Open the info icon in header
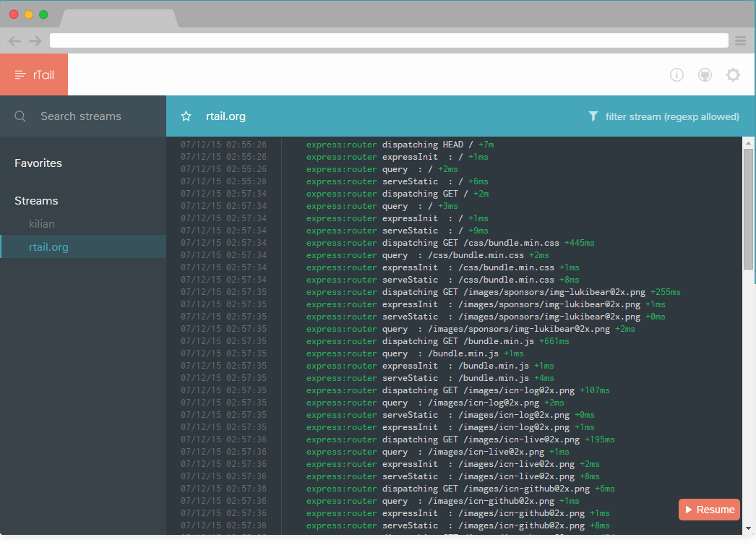756x545 pixels. point(676,74)
